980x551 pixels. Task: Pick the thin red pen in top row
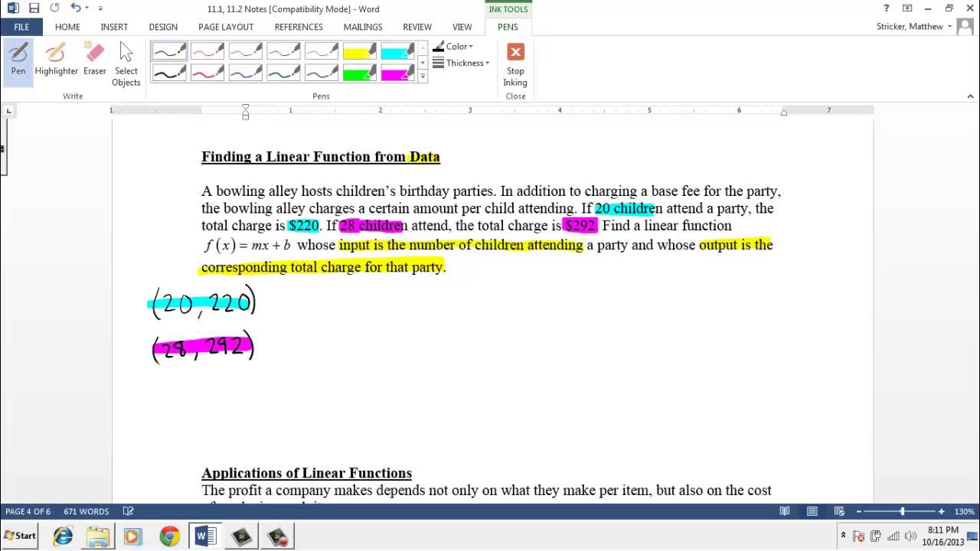[207, 51]
